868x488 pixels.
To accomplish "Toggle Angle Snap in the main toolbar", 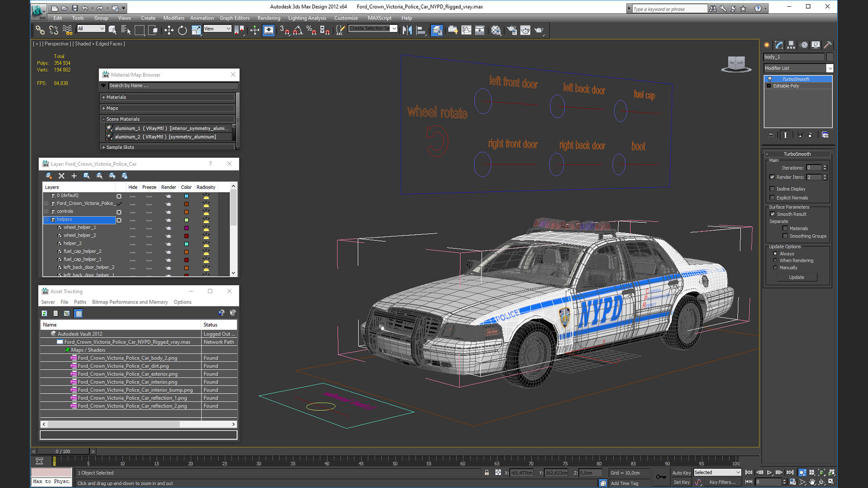I will click(x=298, y=30).
